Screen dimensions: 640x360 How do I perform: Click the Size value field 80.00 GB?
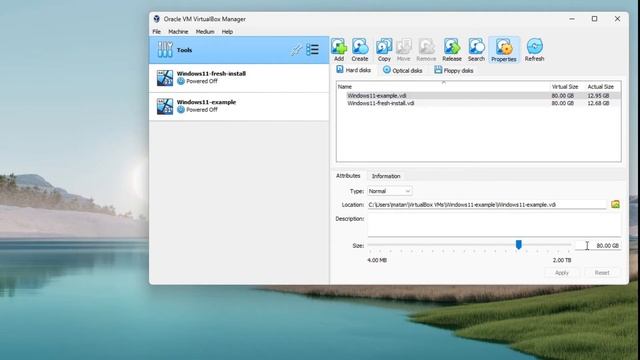tap(598, 245)
